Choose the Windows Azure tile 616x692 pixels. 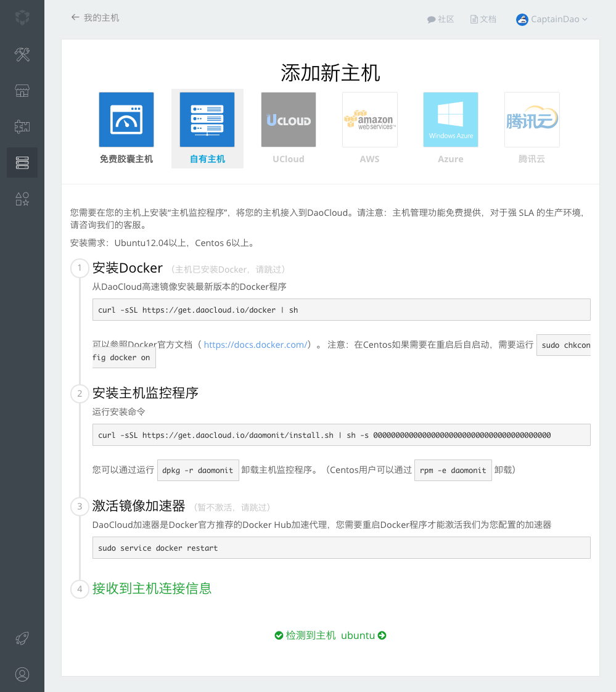coord(451,120)
